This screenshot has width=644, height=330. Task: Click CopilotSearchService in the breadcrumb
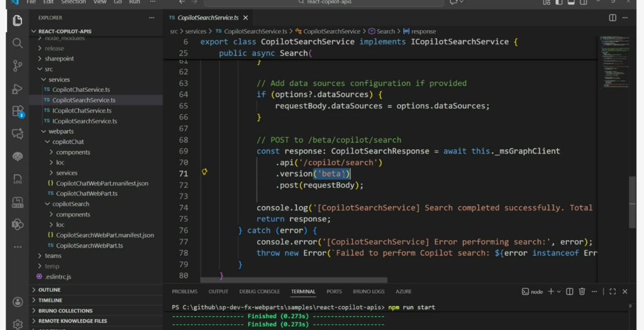[x=332, y=31]
